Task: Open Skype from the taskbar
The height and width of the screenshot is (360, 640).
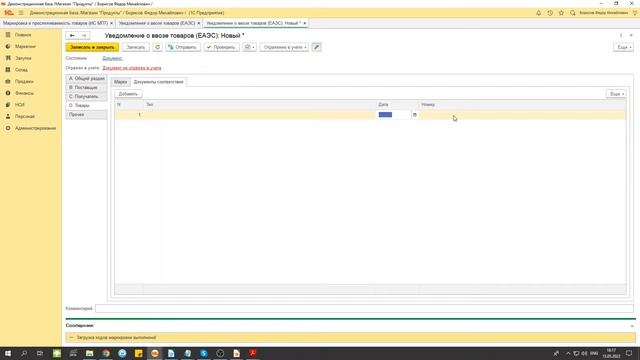Action: pyautogui.click(x=204, y=353)
